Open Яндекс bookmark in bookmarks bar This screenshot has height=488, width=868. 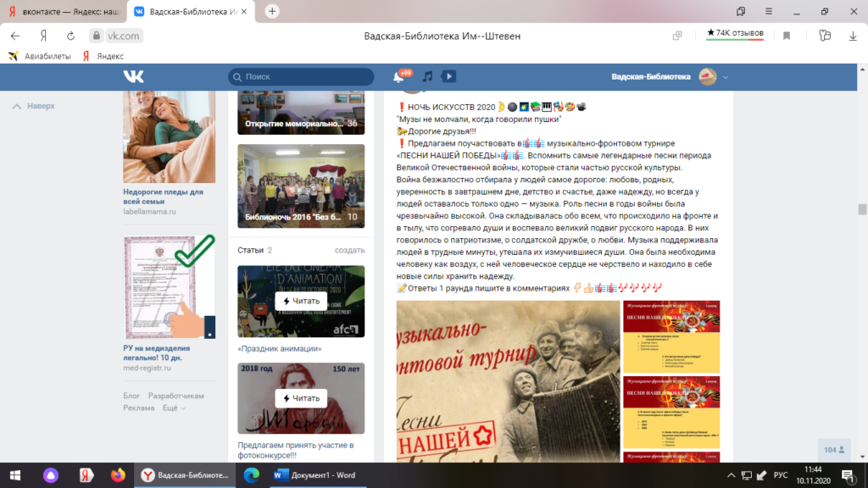tap(103, 56)
